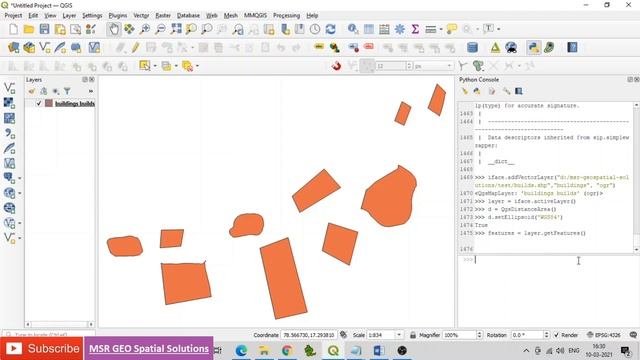Open the Processing menu

(x=287, y=16)
